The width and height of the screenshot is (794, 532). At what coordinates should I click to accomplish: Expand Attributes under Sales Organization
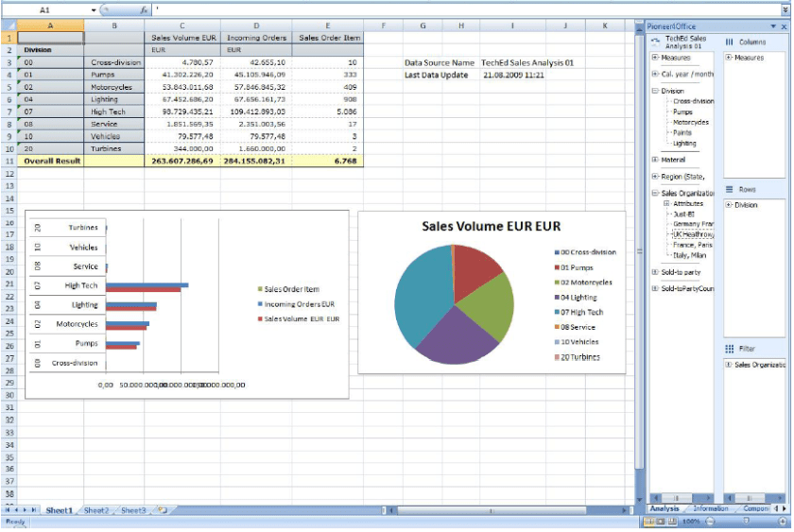pyautogui.click(x=667, y=203)
